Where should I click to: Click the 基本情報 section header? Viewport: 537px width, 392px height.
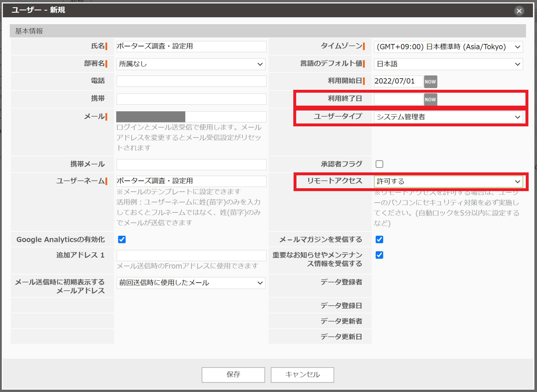268,31
